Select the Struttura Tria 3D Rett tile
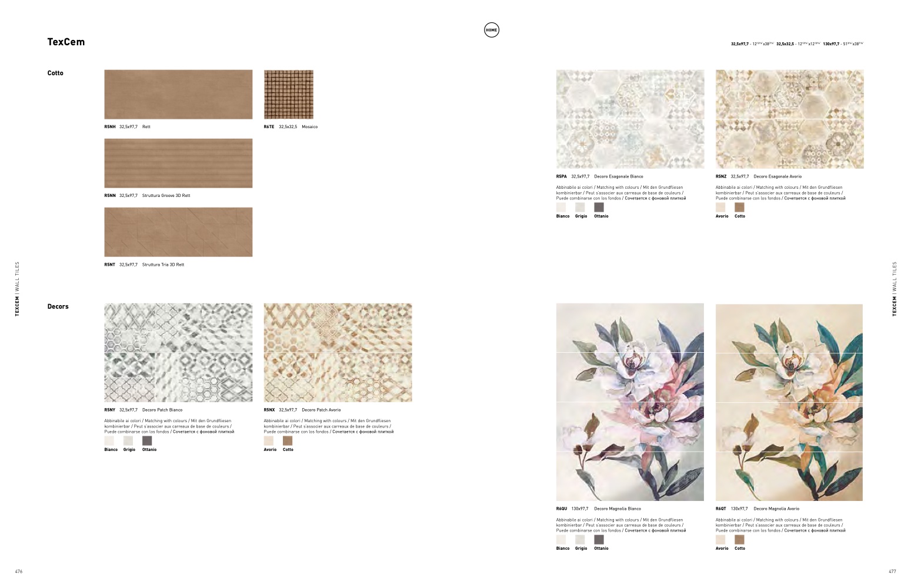Screen dimensions: 911x588 click(x=178, y=232)
